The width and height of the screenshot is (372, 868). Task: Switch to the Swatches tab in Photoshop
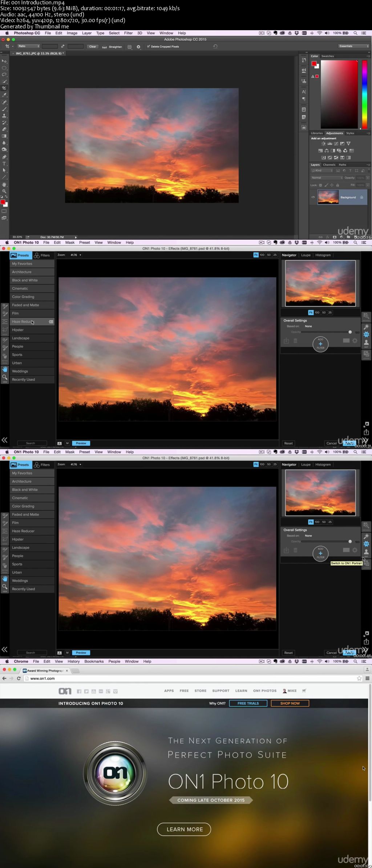327,56
